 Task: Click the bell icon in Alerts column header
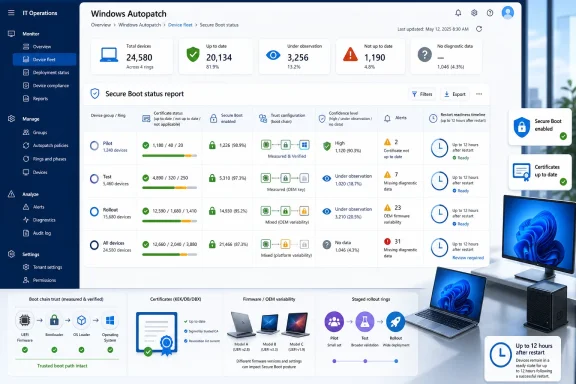pyautogui.click(x=387, y=118)
